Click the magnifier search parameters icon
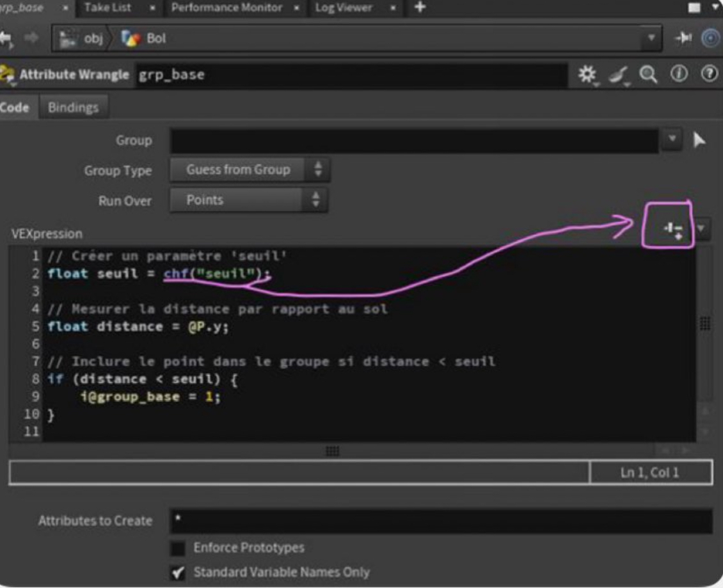 (x=649, y=75)
